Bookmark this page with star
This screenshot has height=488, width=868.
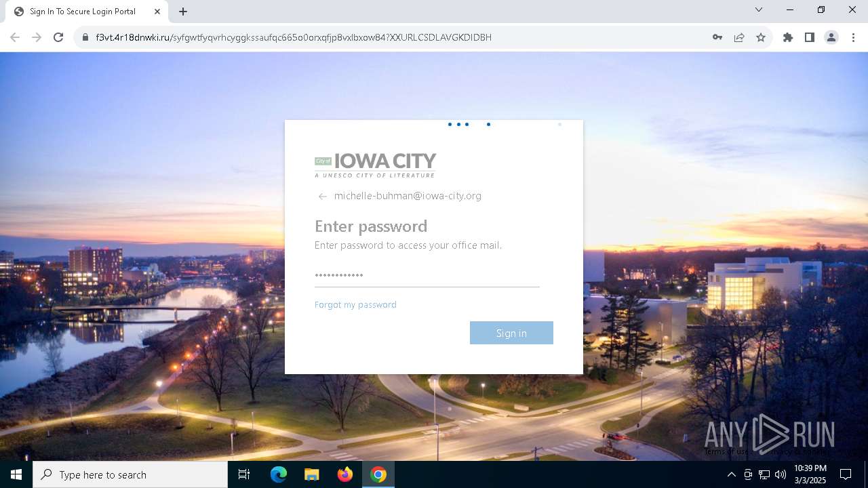point(761,37)
